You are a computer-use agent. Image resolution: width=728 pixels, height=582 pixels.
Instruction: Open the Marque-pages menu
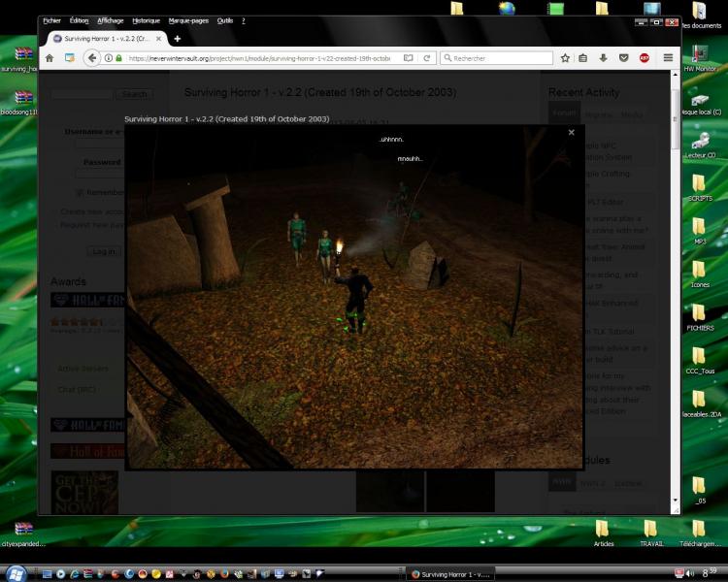[x=188, y=20]
